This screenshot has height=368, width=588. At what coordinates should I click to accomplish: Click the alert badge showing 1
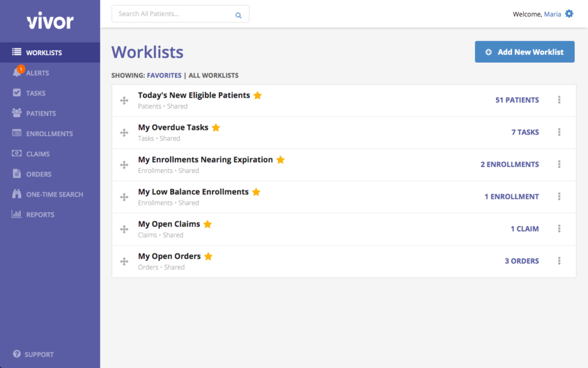click(x=21, y=69)
